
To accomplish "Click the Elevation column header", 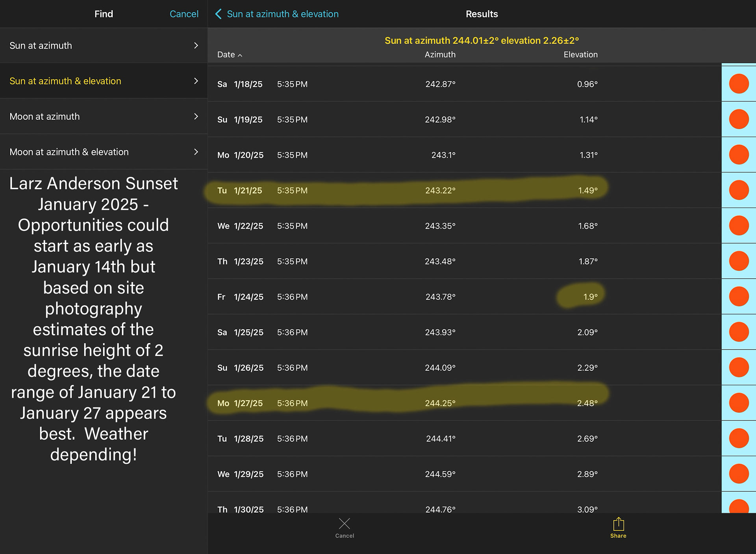I will pyautogui.click(x=580, y=55).
